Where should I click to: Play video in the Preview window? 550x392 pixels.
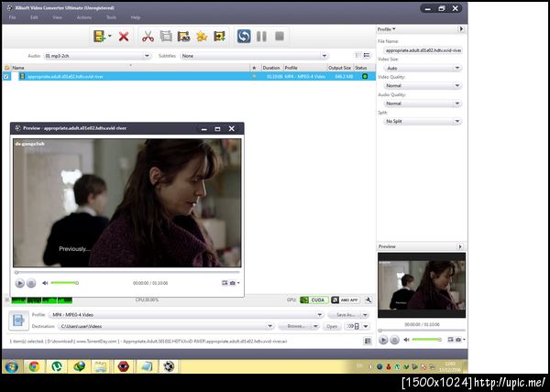tap(19, 283)
